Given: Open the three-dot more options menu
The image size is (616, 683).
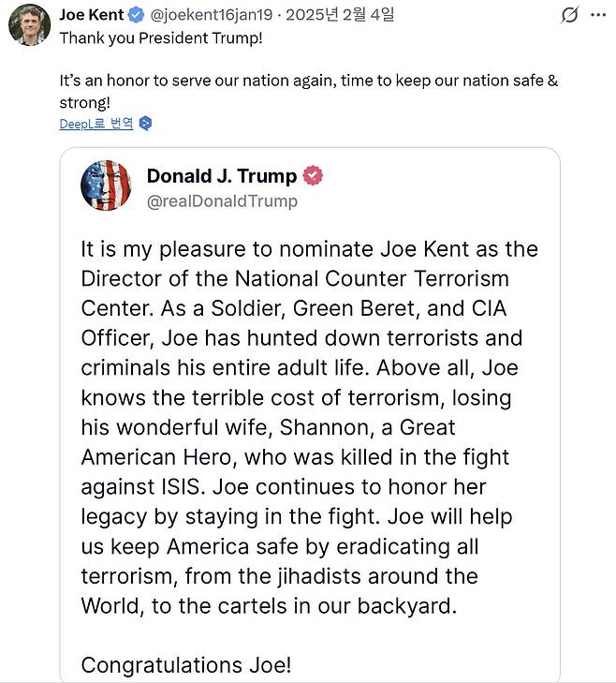Looking at the screenshot, I should pyautogui.click(x=598, y=16).
